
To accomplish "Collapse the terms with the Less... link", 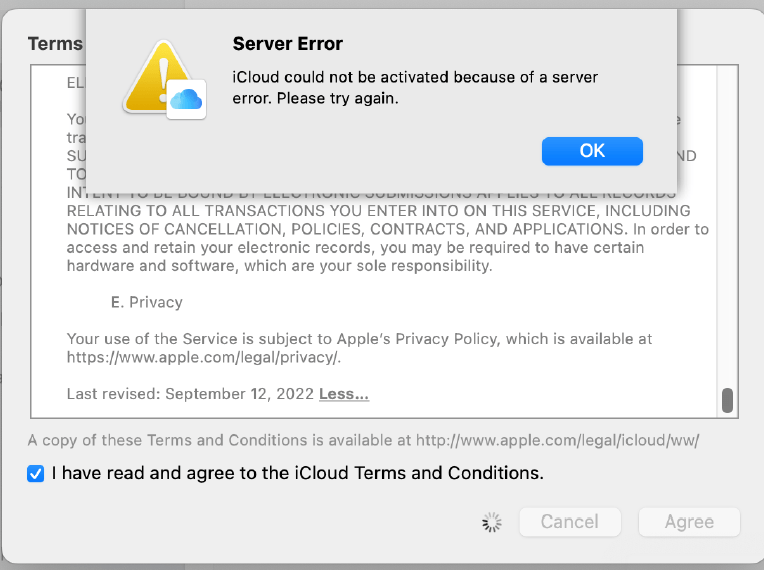I will (x=343, y=394).
